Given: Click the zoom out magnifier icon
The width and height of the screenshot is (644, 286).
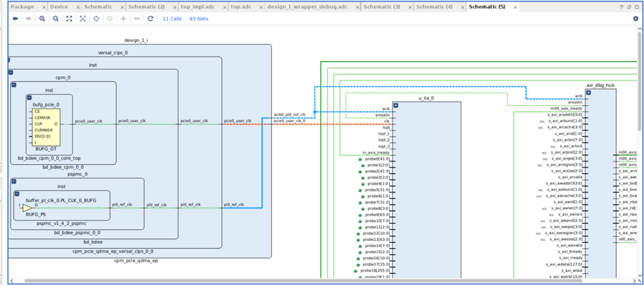Looking at the screenshot, I should tap(56, 19).
